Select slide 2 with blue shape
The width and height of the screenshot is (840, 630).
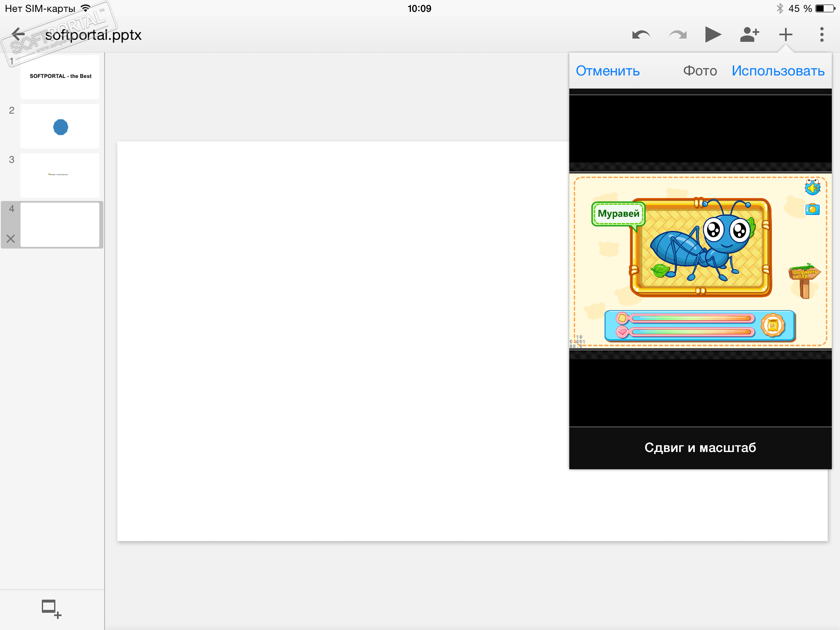click(60, 126)
